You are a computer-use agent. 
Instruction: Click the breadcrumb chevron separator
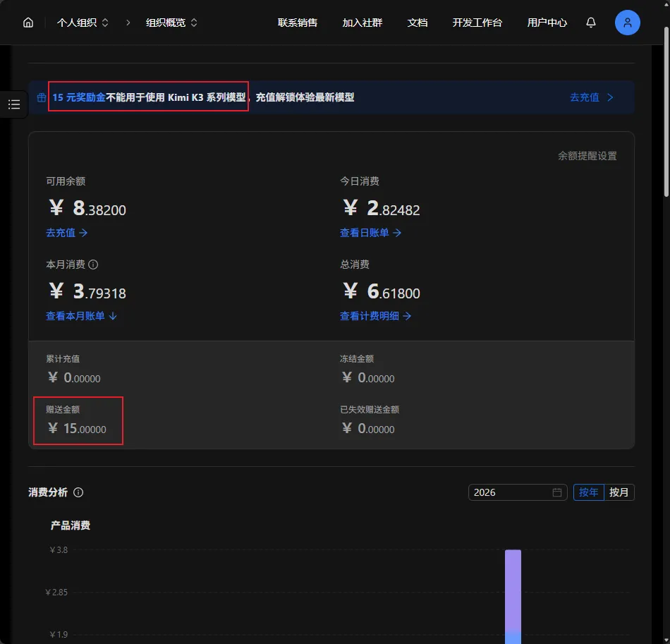tap(128, 23)
